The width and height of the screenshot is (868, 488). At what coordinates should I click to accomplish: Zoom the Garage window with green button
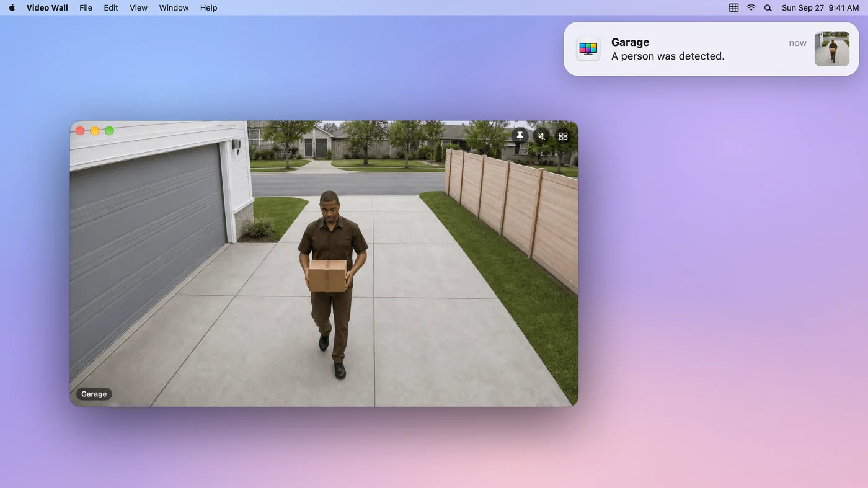(109, 131)
